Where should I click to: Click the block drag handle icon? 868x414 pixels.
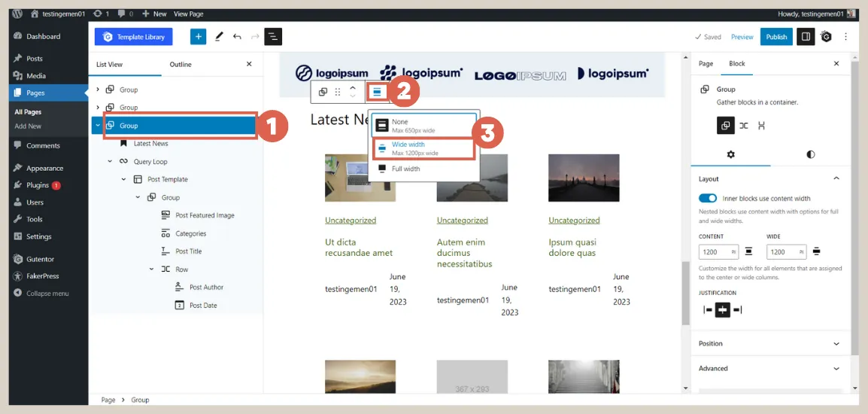pyautogui.click(x=338, y=92)
